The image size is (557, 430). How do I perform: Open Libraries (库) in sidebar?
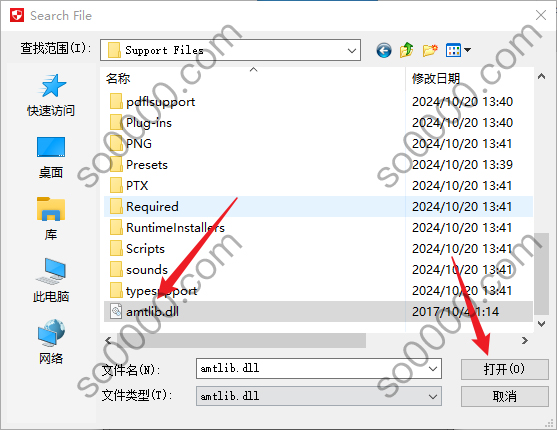tap(51, 219)
